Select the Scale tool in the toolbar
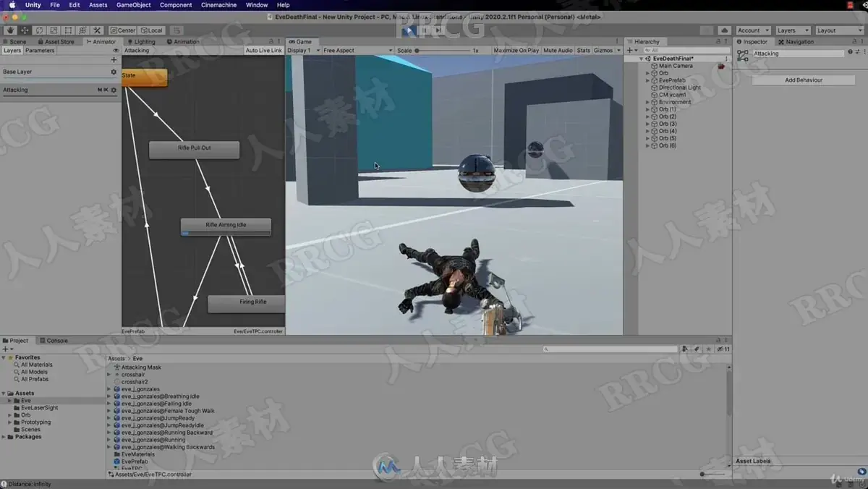The width and height of the screenshot is (868, 489). click(54, 30)
